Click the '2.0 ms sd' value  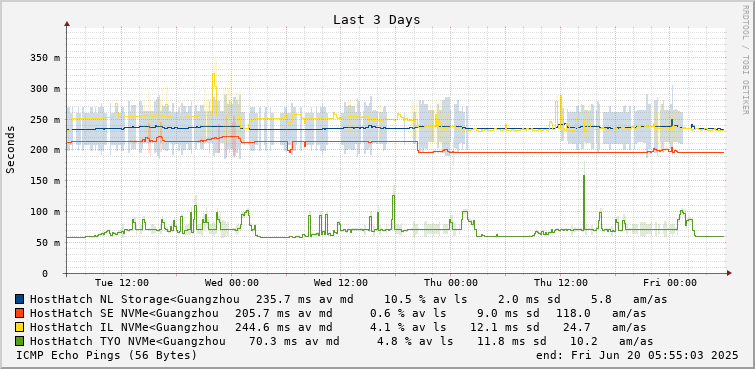coord(530,299)
